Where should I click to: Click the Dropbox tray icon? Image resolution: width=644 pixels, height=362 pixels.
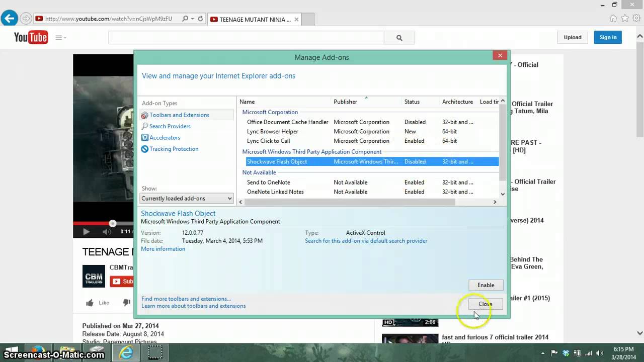566,353
